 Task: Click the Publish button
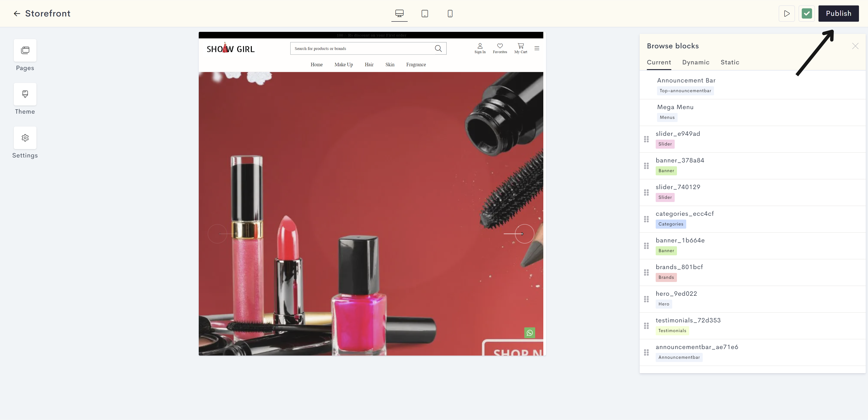(x=838, y=14)
